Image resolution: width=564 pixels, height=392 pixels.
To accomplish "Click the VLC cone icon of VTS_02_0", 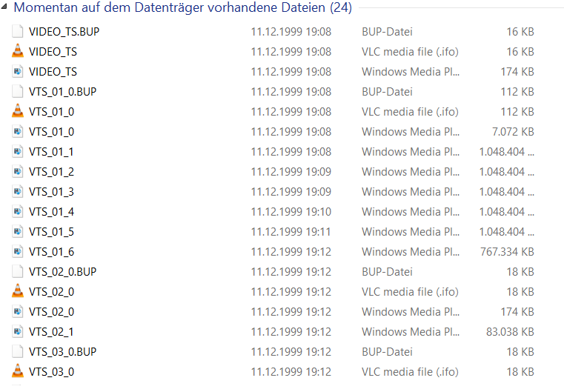I will pyautogui.click(x=17, y=291).
